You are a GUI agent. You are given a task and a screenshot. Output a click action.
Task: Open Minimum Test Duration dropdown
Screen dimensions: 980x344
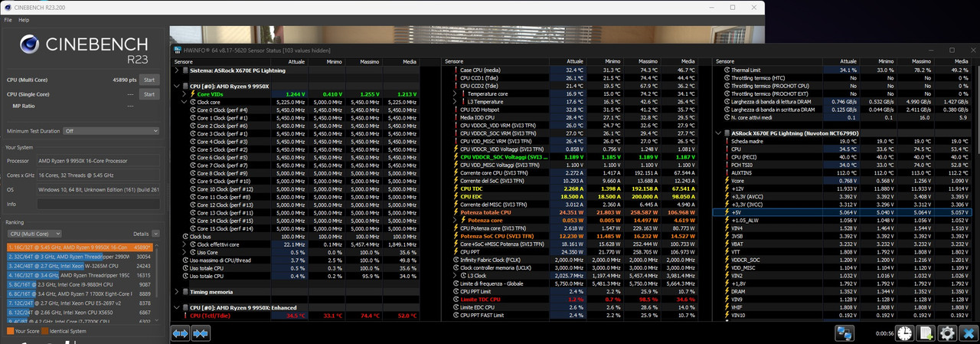click(111, 131)
